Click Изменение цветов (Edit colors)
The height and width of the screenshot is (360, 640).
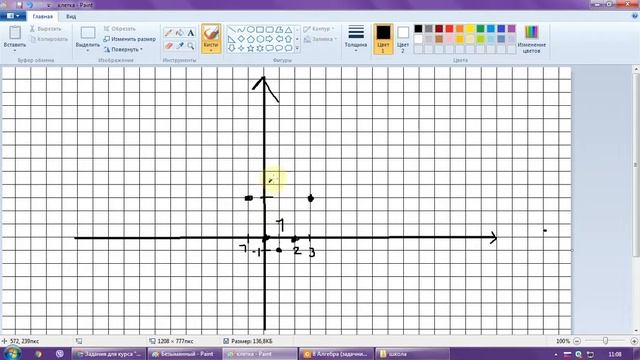531,39
